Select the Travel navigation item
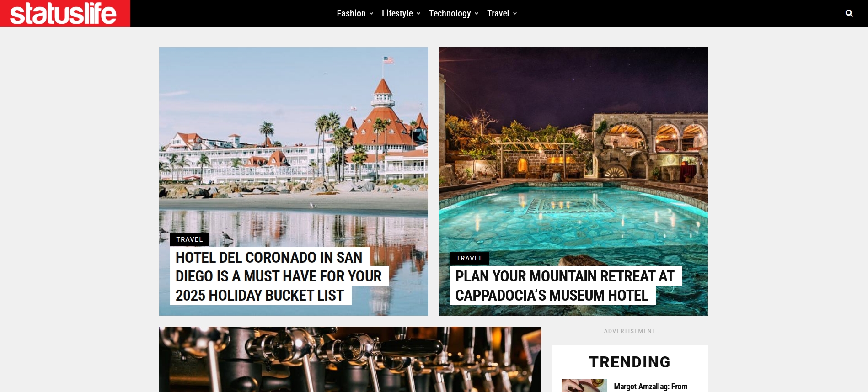The image size is (868, 392). point(498,13)
